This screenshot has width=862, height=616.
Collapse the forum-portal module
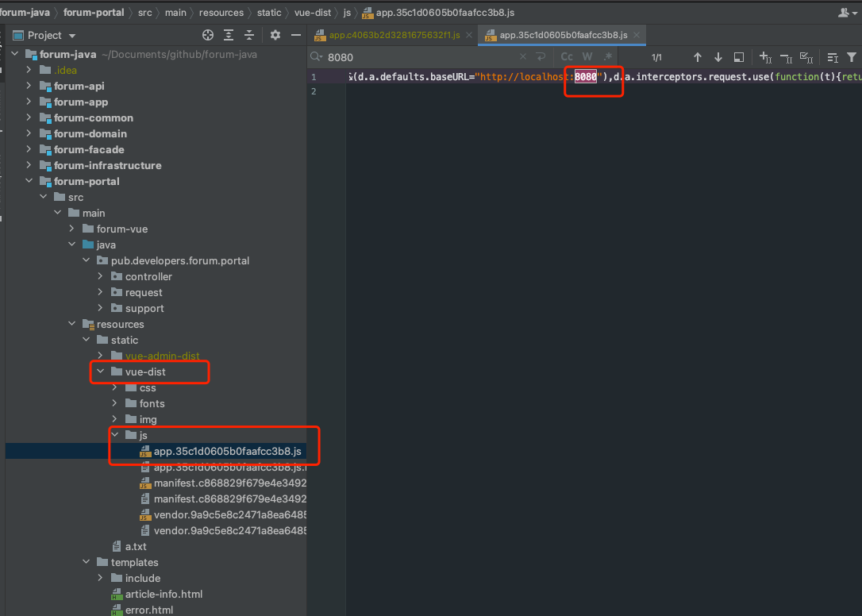[x=29, y=181]
